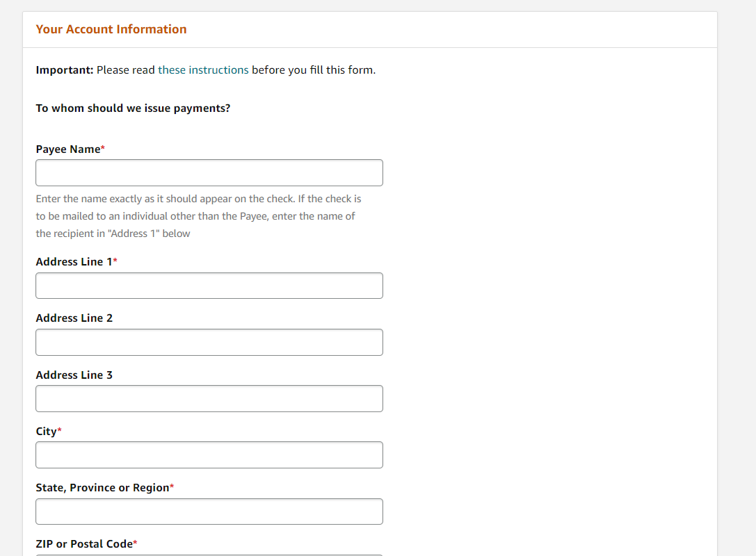Click the 'City' field label
Image resolution: width=756 pixels, height=556 pixels.
[x=46, y=432]
